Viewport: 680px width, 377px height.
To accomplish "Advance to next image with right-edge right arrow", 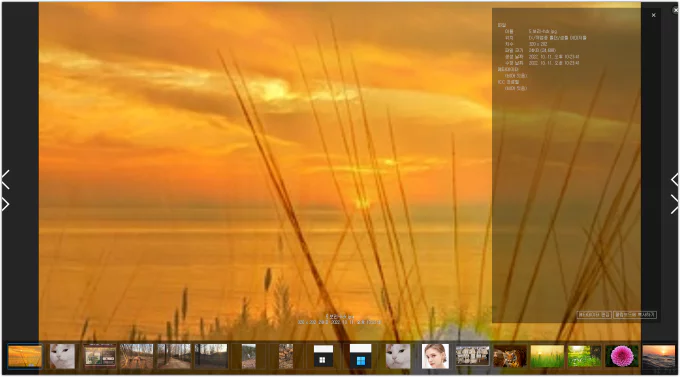I will click(674, 204).
